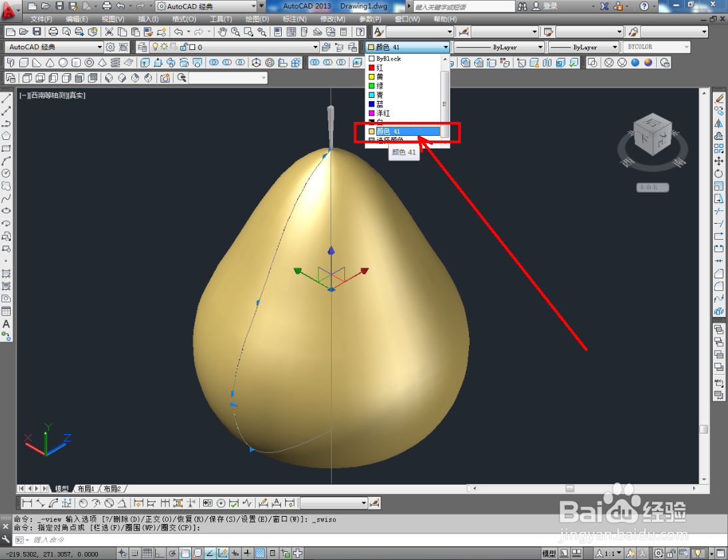The height and width of the screenshot is (560, 728).
Task: Select the 蓝 blue color option
Action: (403, 104)
